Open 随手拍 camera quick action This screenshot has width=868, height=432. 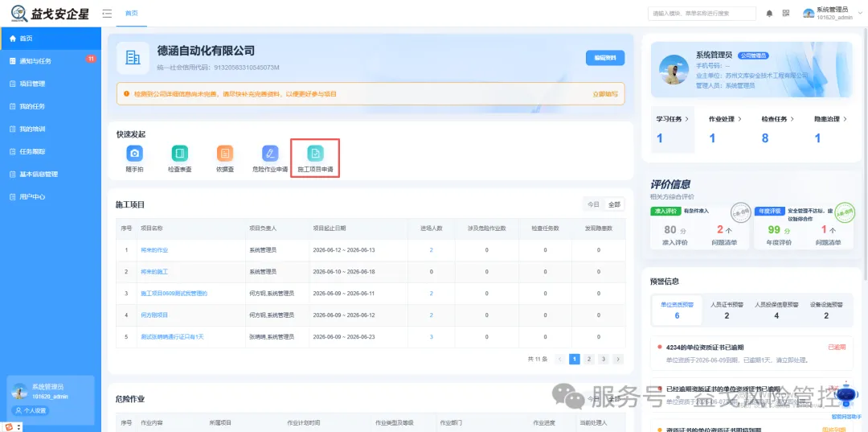(x=134, y=153)
